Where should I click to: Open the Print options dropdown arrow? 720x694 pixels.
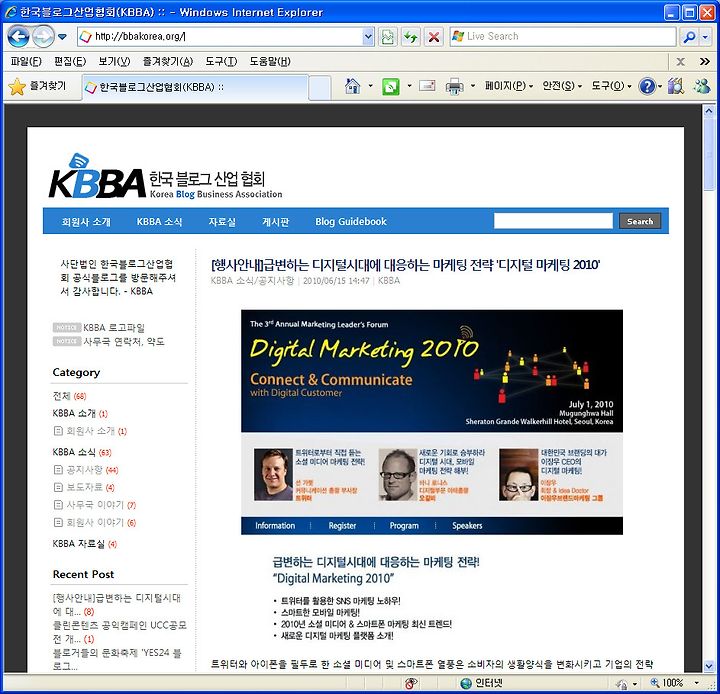point(473,86)
